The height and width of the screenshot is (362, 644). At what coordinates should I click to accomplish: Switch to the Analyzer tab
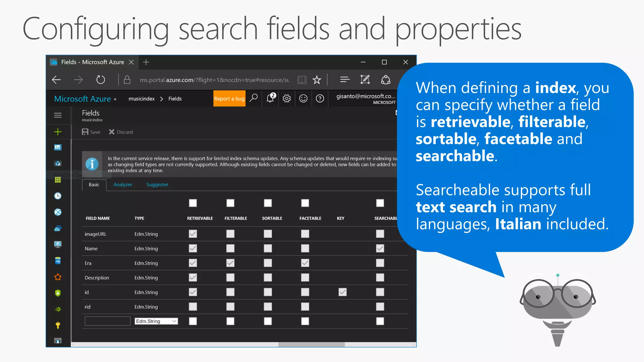coord(123,185)
